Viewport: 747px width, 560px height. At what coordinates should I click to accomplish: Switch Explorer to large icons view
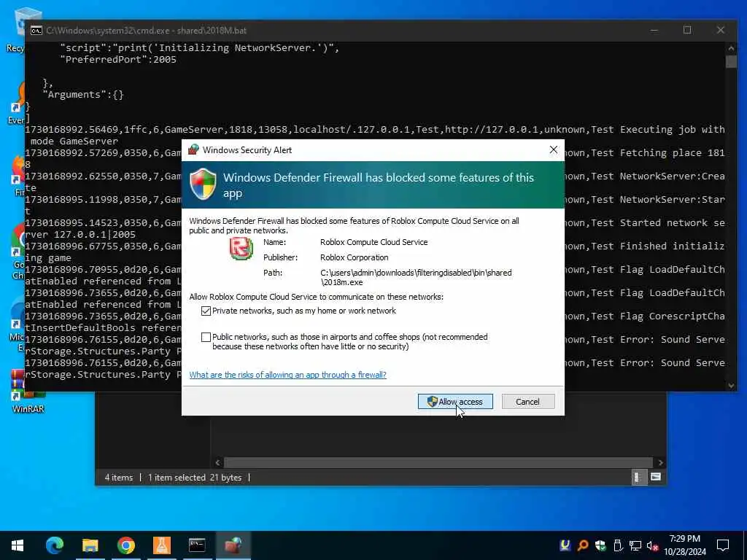(x=656, y=477)
